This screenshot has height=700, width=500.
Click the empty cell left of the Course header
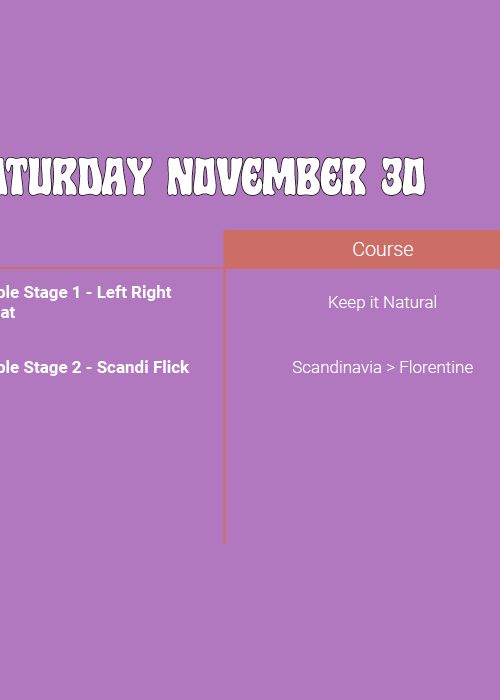[112, 249]
